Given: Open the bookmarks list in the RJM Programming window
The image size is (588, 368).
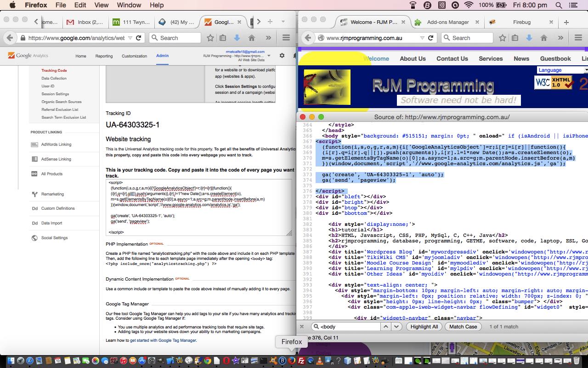Looking at the screenshot, I should (515, 38).
